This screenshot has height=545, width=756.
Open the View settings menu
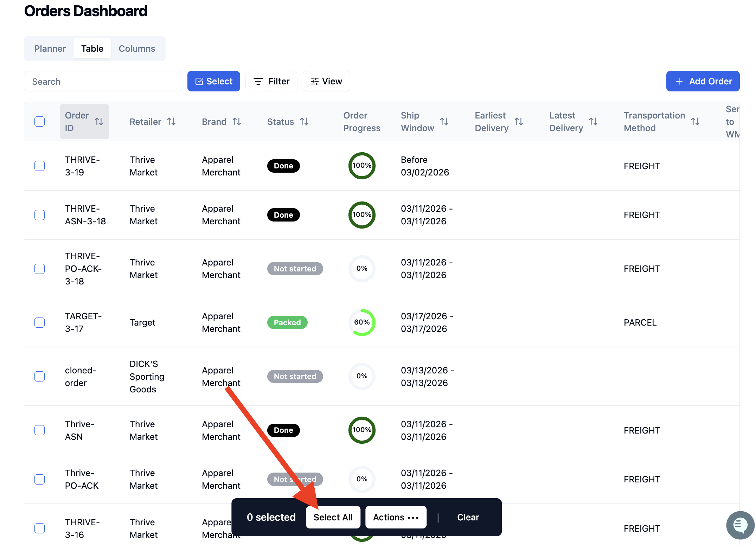[x=326, y=81]
